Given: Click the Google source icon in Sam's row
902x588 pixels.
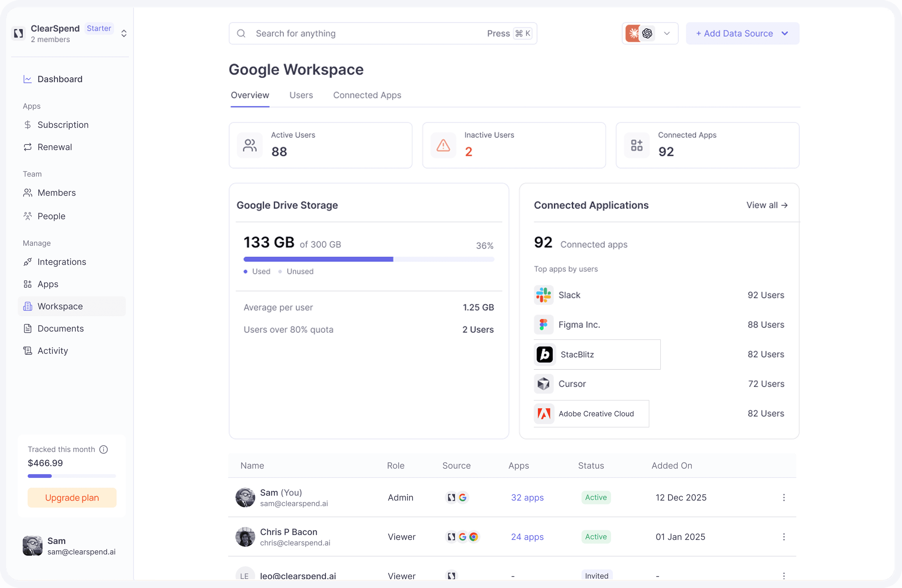Looking at the screenshot, I should coord(462,498).
